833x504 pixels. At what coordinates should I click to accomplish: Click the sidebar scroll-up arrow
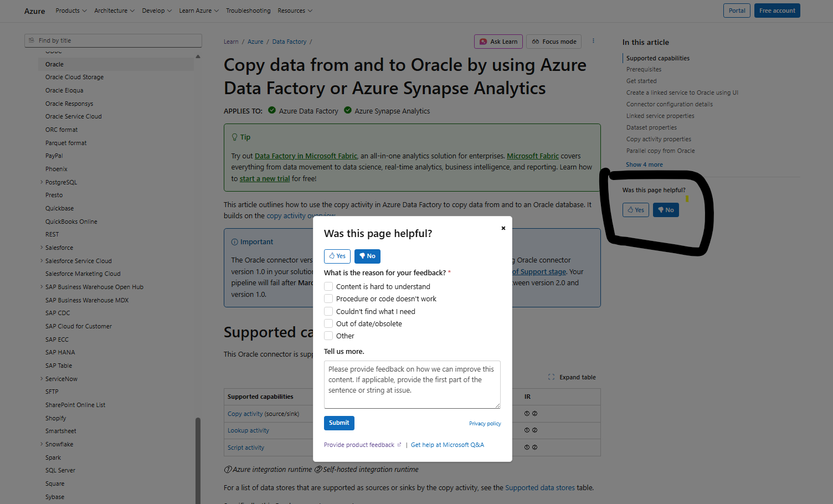[x=198, y=56]
